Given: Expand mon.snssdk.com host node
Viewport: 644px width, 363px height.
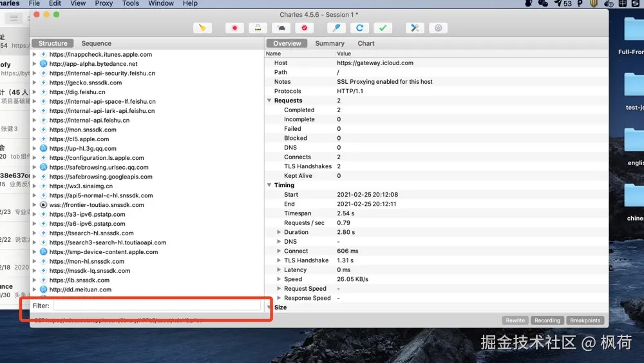Looking at the screenshot, I should click(x=35, y=130).
